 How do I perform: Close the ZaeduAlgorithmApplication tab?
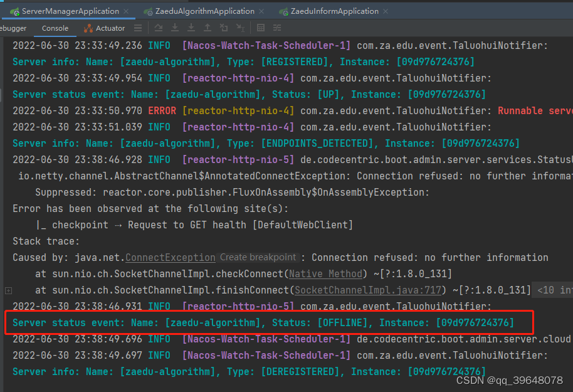click(261, 12)
